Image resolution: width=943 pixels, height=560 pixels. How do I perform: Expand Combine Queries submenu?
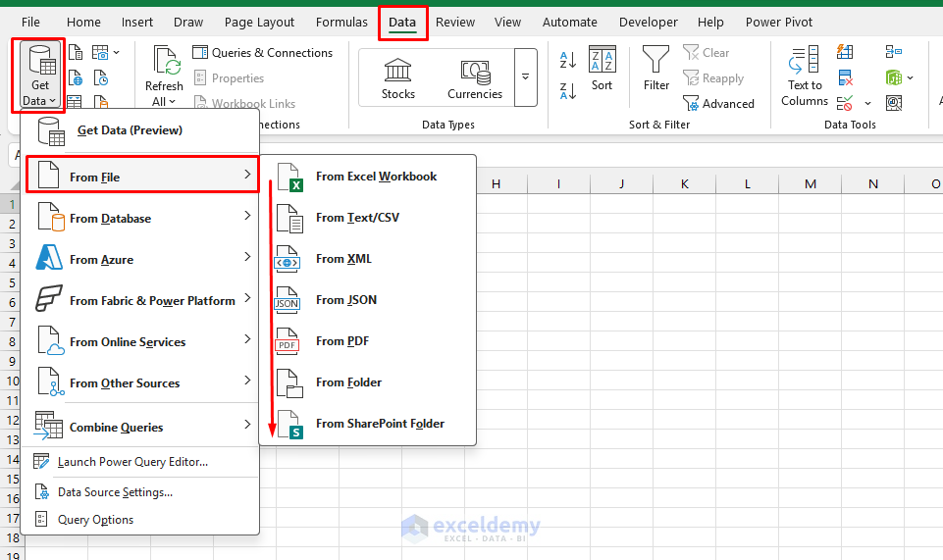(x=140, y=427)
